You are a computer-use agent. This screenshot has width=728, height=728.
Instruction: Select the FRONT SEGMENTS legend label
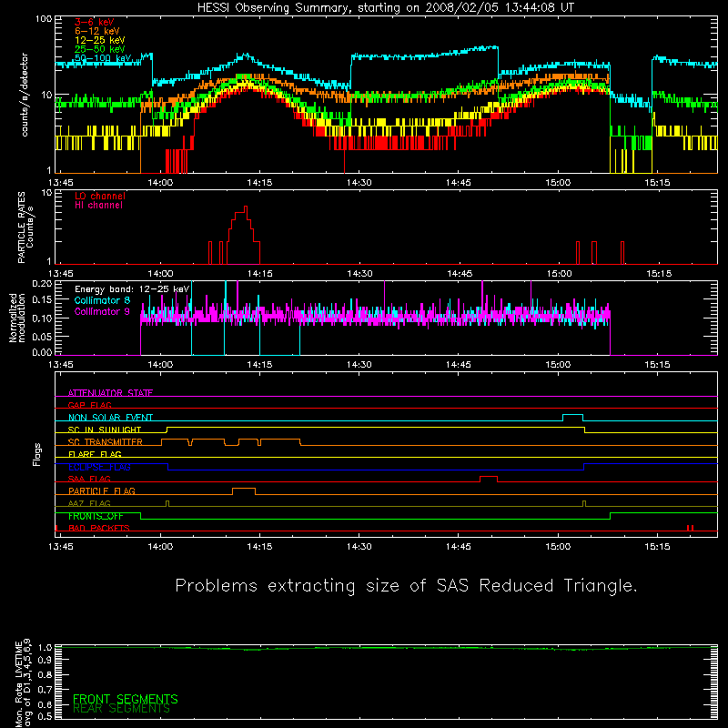coord(126,699)
